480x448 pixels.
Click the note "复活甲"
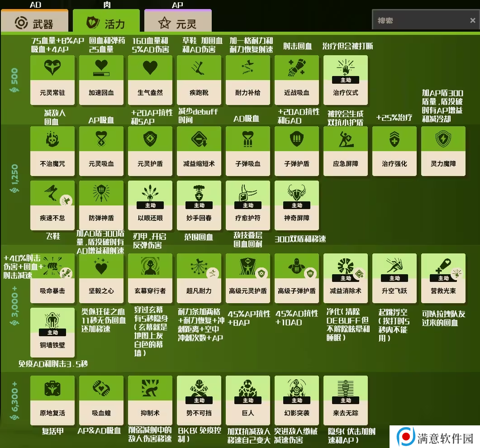pyautogui.click(x=52, y=431)
